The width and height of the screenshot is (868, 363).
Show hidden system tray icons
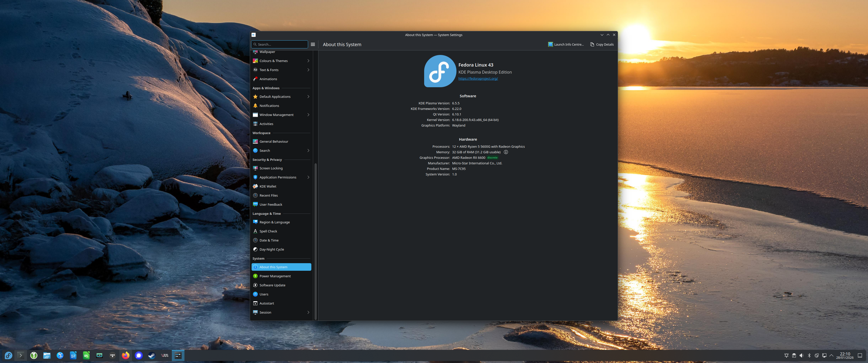[x=831, y=355]
